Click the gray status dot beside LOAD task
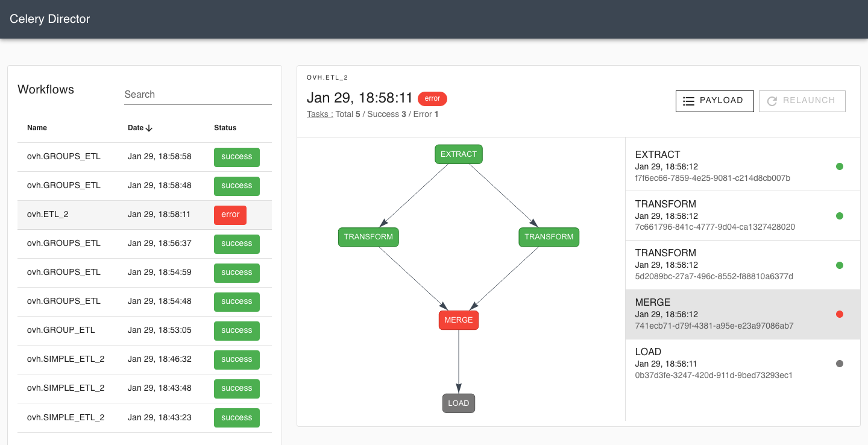 pyautogui.click(x=840, y=363)
